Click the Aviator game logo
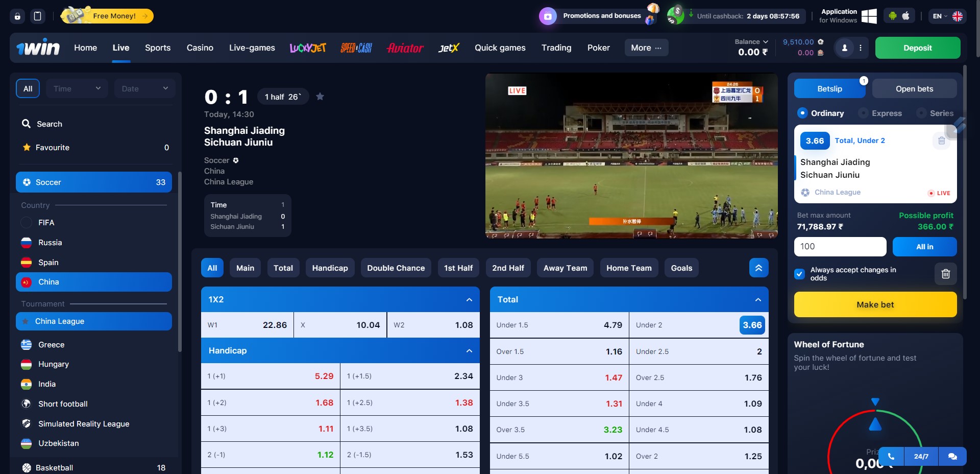 point(405,48)
